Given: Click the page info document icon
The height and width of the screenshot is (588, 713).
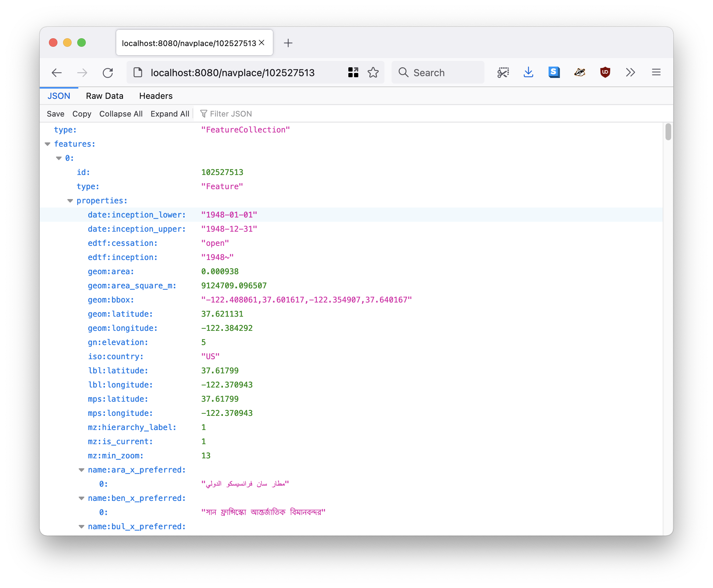Looking at the screenshot, I should pyautogui.click(x=138, y=73).
